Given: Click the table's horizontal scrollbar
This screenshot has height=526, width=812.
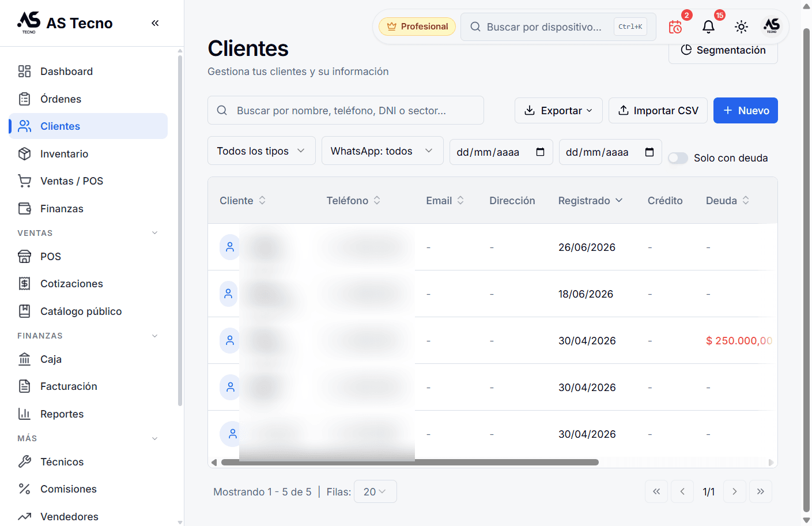Looking at the screenshot, I should tap(410, 462).
